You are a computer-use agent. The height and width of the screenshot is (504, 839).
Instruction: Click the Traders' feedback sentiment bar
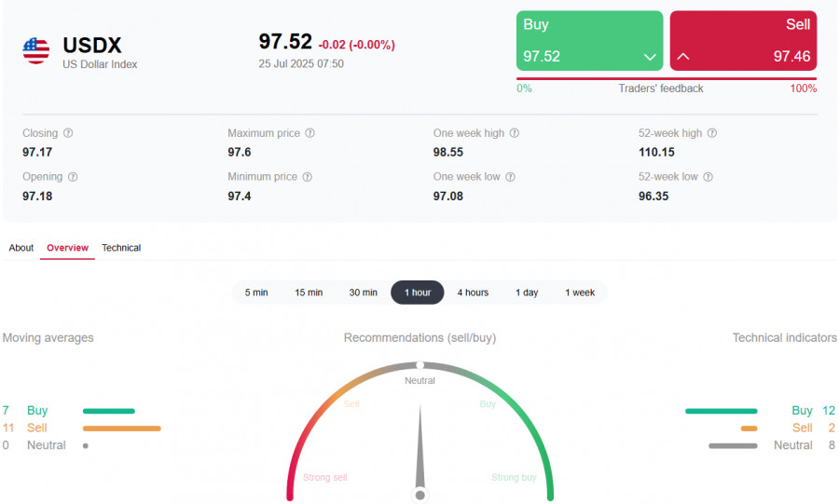point(667,78)
